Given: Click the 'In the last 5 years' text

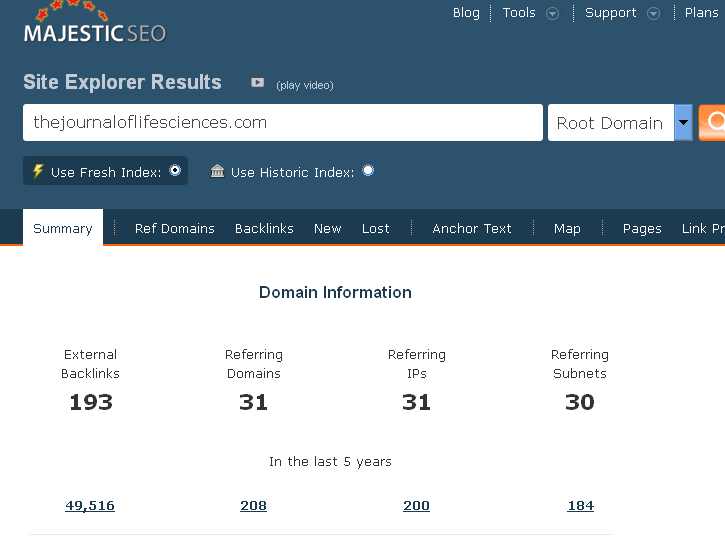Looking at the screenshot, I should click(x=330, y=461).
